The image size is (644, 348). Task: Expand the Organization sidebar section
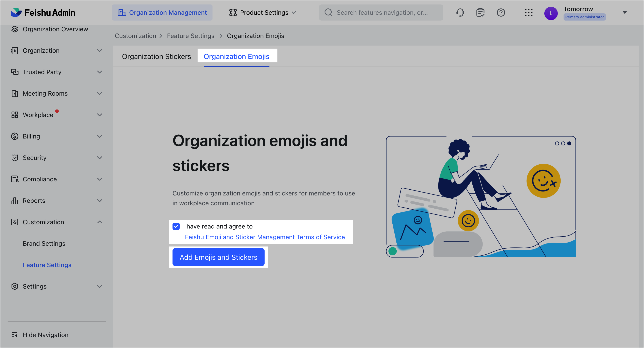click(x=99, y=51)
